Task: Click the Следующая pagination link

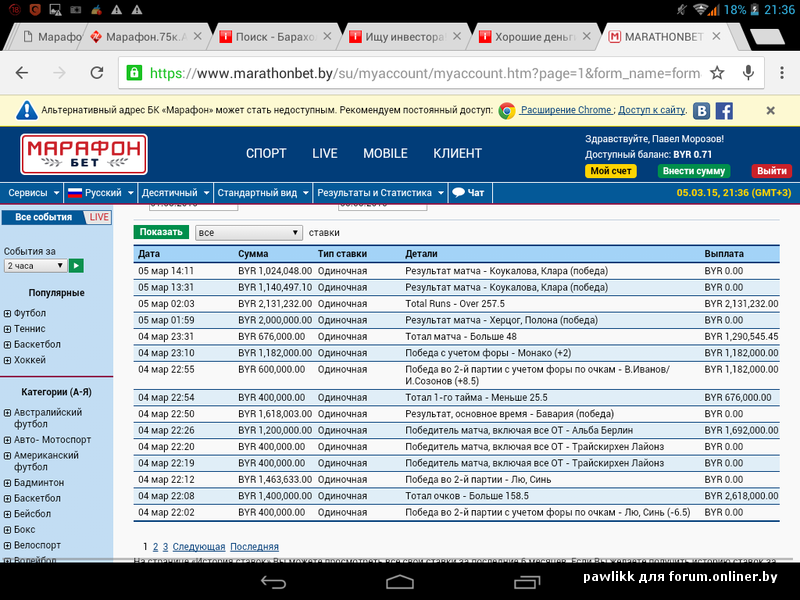Action: pyautogui.click(x=199, y=547)
